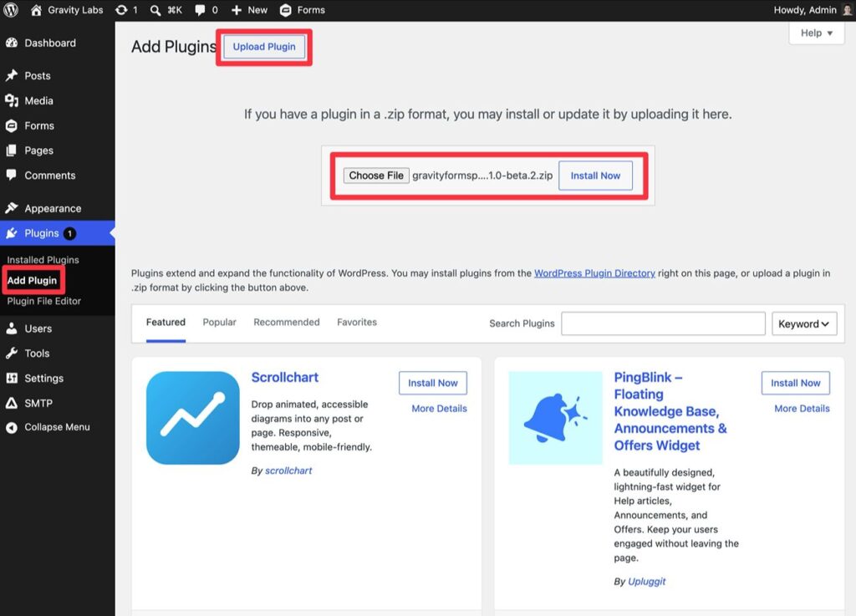856x616 pixels.
Task: Open the Forms icon in admin bar
Action: tap(286, 10)
